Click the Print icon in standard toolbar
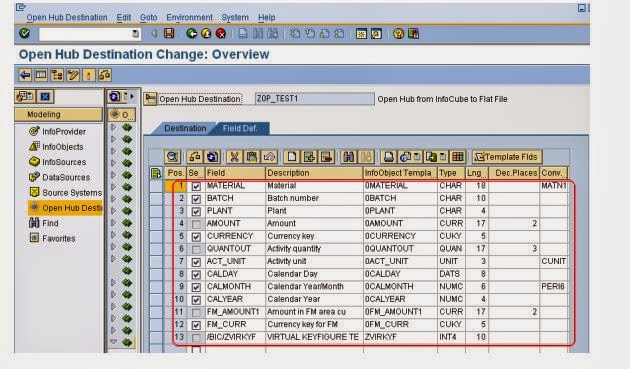Image resolution: width=630 pixels, height=369 pixels. (x=243, y=33)
